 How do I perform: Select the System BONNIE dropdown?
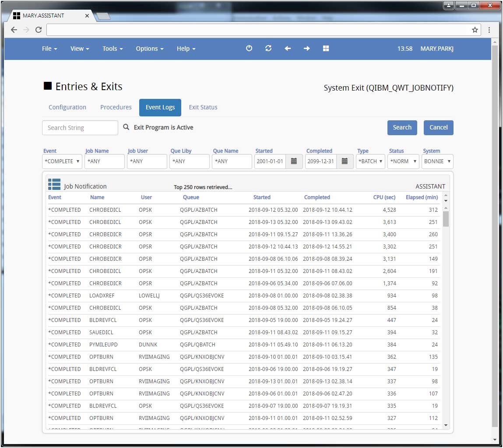pos(437,161)
